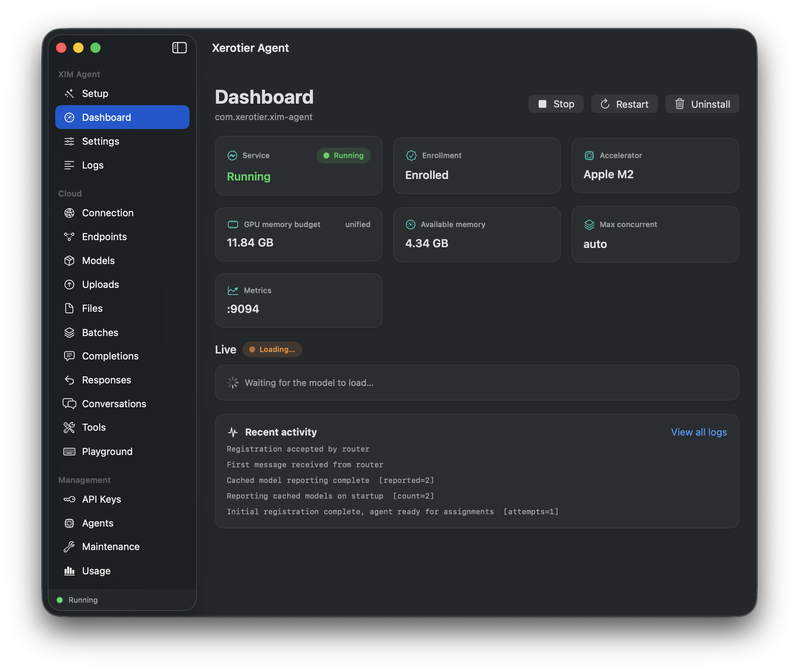Screen dimensions: 799x672
Task: Click the 11.84 GB memory budget value
Action: pyautogui.click(x=250, y=243)
